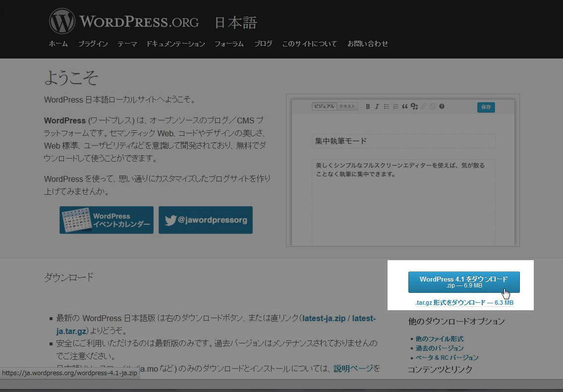Select the ビジュアル editor tab
563x392 pixels.
pyautogui.click(x=325, y=106)
